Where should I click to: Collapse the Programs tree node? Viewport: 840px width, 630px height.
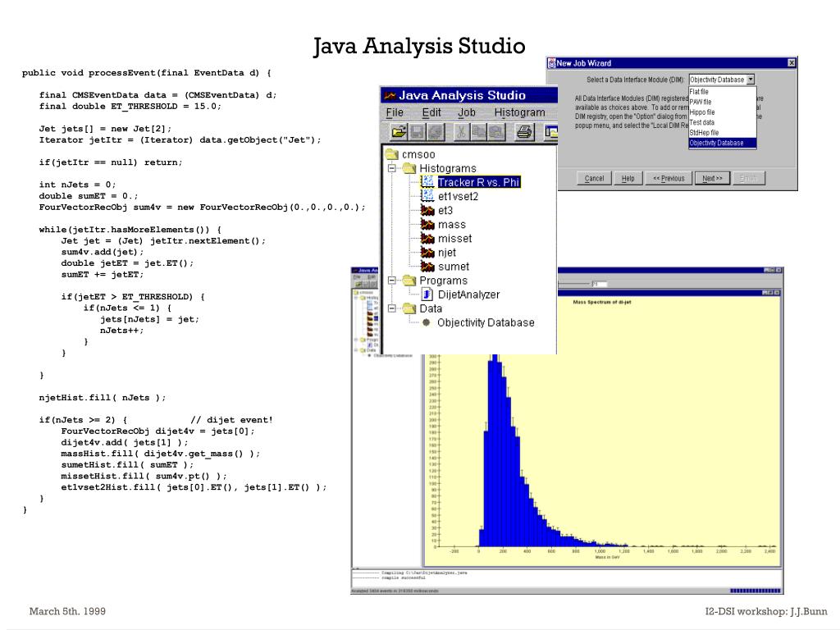[392, 281]
